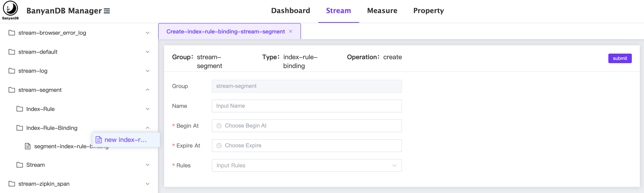Click the clock icon in Expire At

tap(219, 146)
